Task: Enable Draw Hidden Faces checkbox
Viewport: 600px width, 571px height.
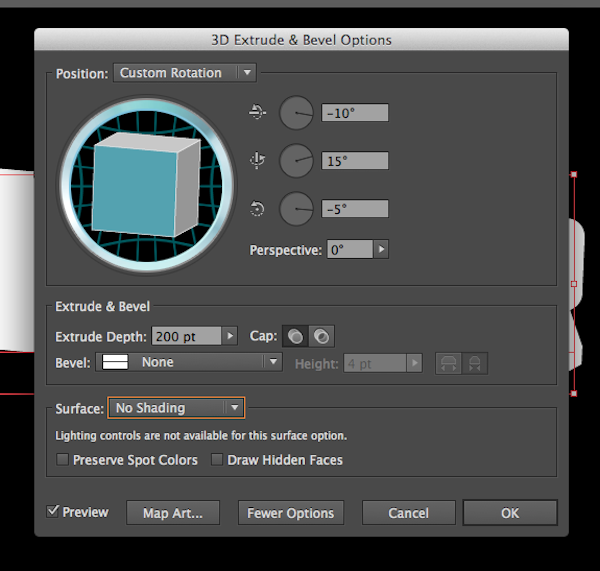Action: (218, 460)
